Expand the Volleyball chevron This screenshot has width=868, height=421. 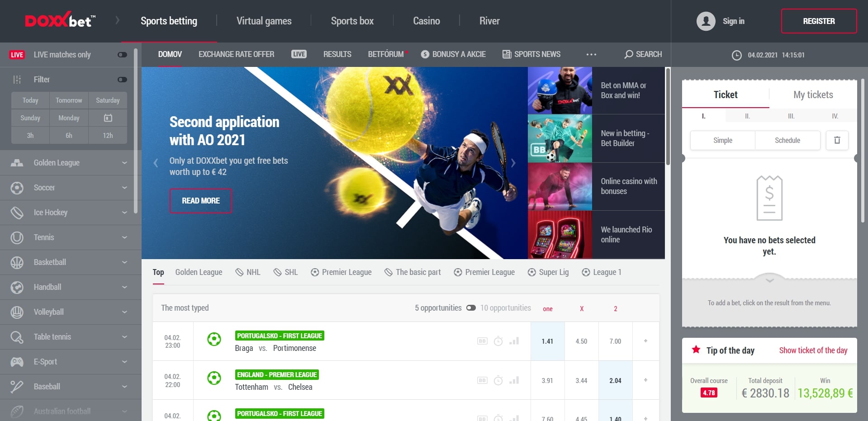pyautogui.click(x=124, y=312)
